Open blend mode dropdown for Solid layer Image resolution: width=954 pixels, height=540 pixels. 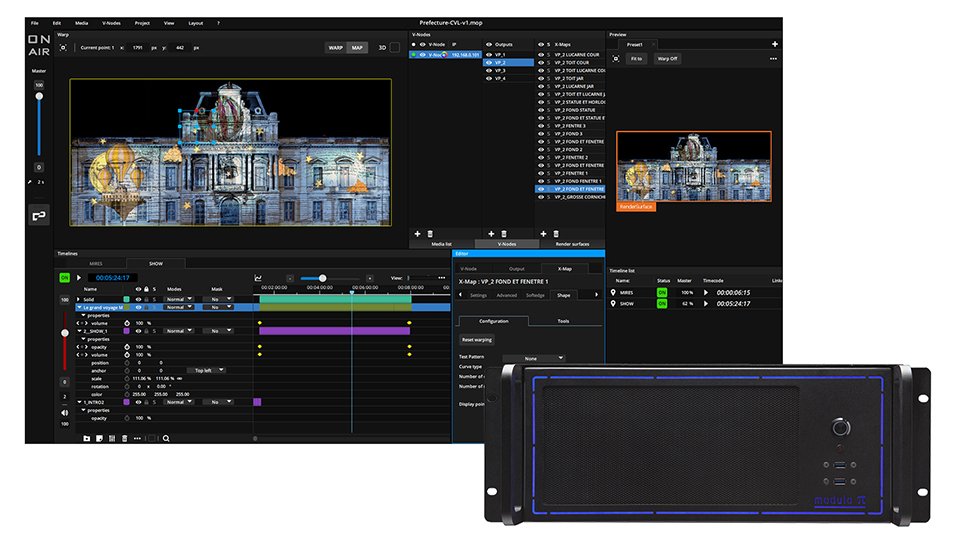pos(179,299)
